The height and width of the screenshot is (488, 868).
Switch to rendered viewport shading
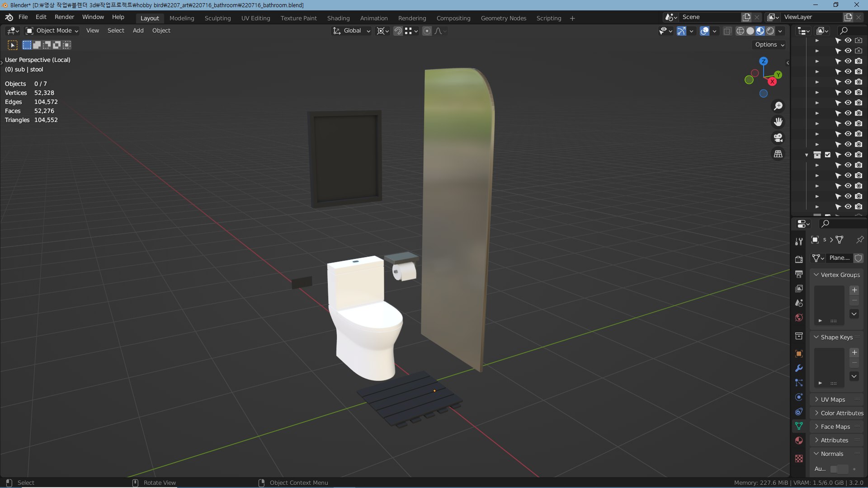pyautogui.click(x=770, y=31)
